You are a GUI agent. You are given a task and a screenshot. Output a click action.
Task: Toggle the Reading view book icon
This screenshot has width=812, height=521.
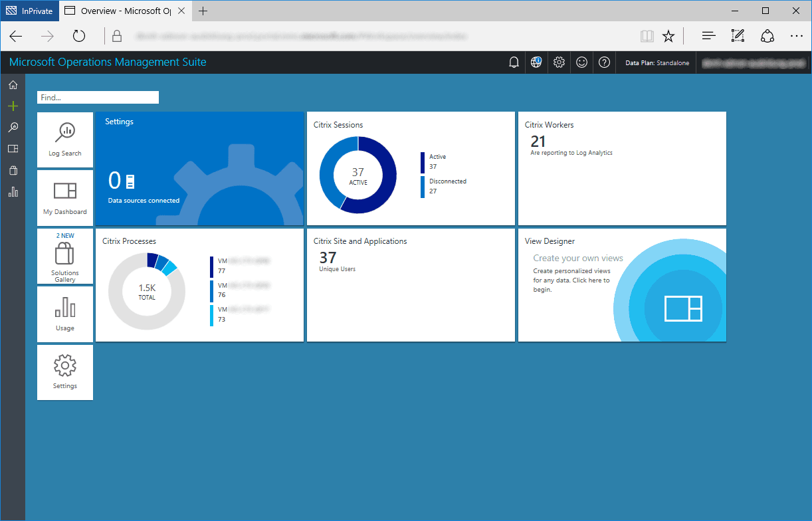[x=647, y=36]
